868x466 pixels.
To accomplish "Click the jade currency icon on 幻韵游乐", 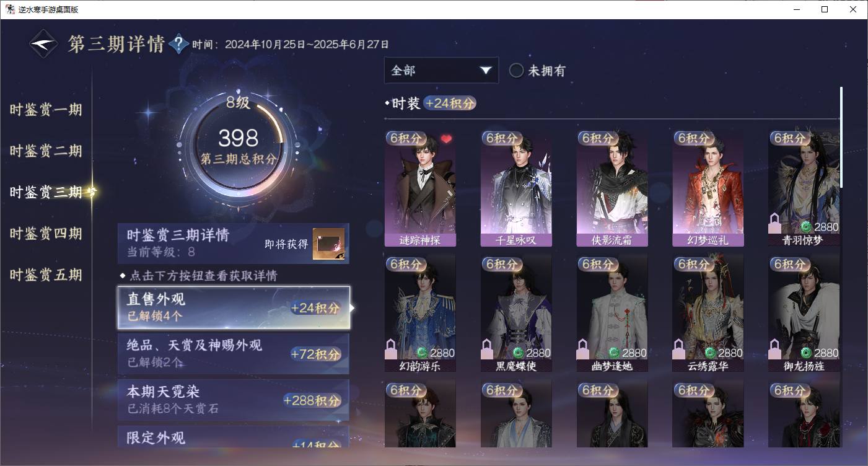I will [422, 353].
